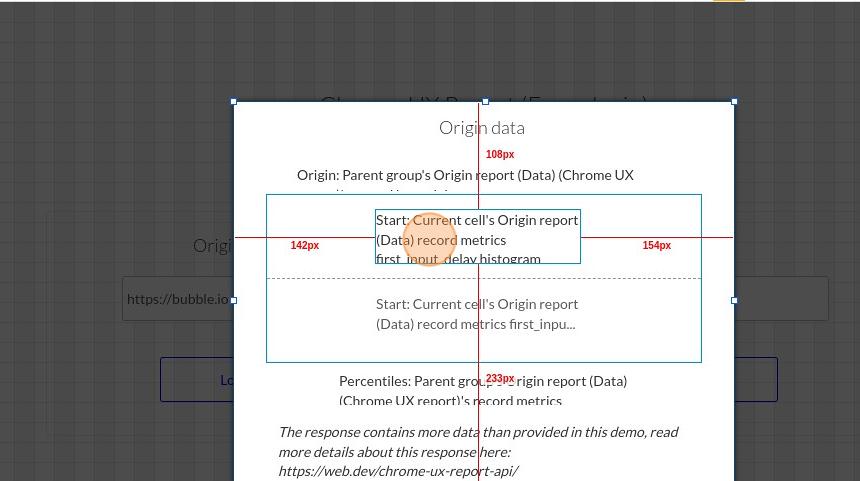Click the dashed divider between repeating group cells

tap(600, 278)
